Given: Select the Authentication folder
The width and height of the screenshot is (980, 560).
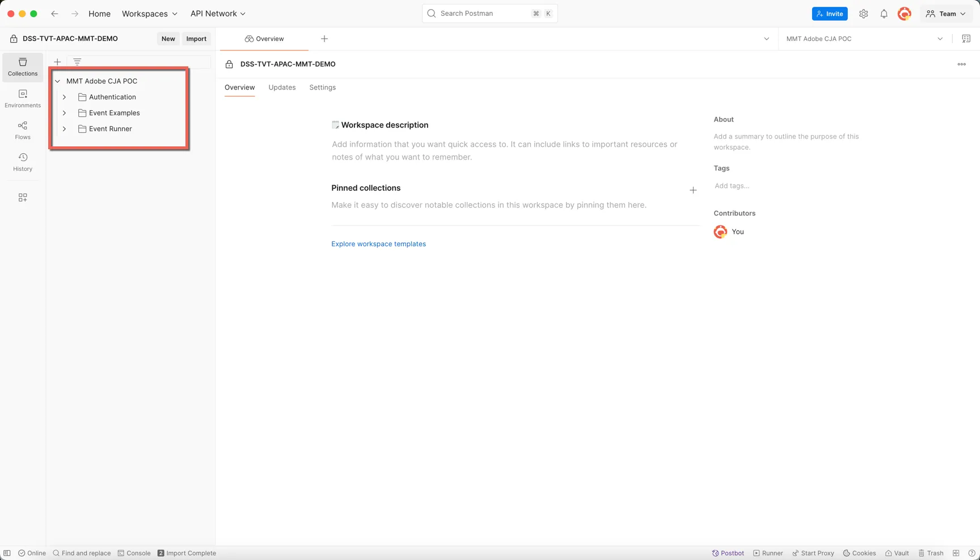Looking at the screenshot, I should coord(112,97).
